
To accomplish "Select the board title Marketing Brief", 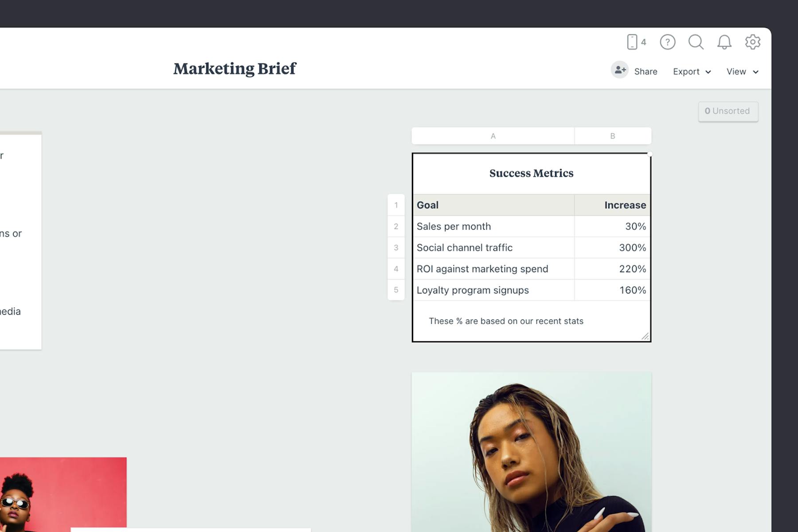I will pos(235,69).
